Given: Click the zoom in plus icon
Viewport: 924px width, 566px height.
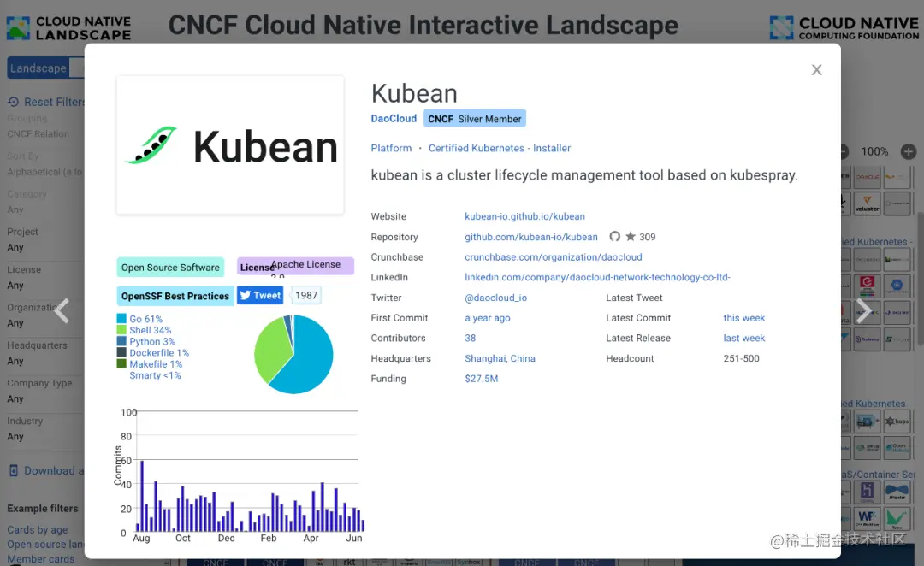Looking at the screenshot, I should coord(909,152).
